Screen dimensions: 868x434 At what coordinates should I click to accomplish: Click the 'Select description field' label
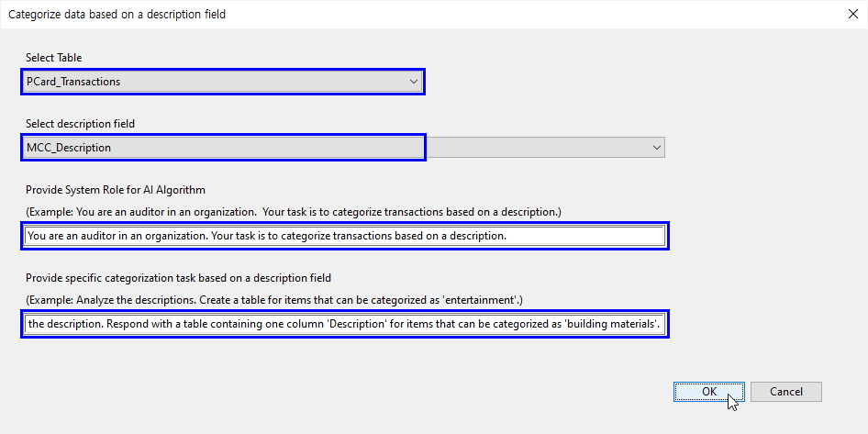coord(81,124)
